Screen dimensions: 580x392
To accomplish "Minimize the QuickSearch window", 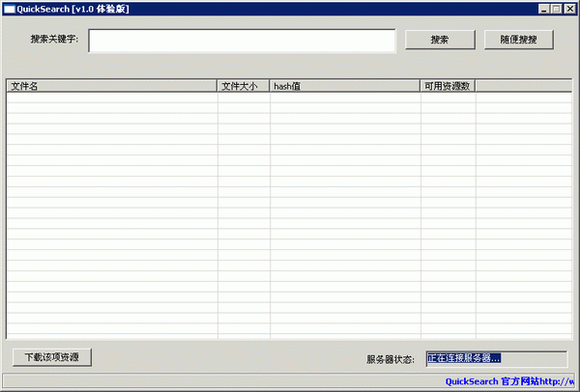I will [543, 9].
